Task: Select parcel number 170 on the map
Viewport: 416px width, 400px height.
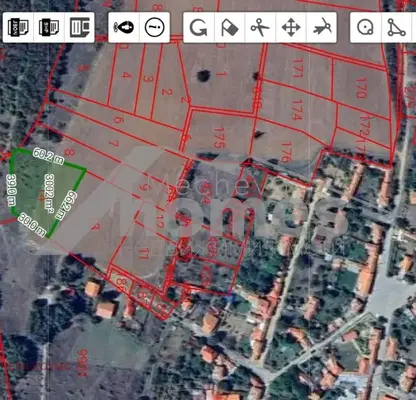Action: click(x=360, y=88)
